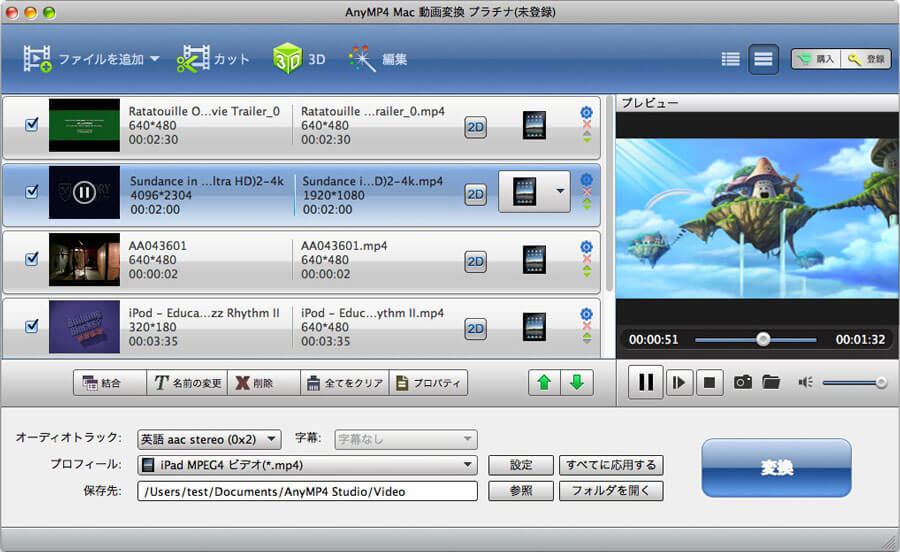The height and width of the screenshot is (552, 900).
Task: Click the ファイルを追加 add file icon
Action: click(37, 59)
